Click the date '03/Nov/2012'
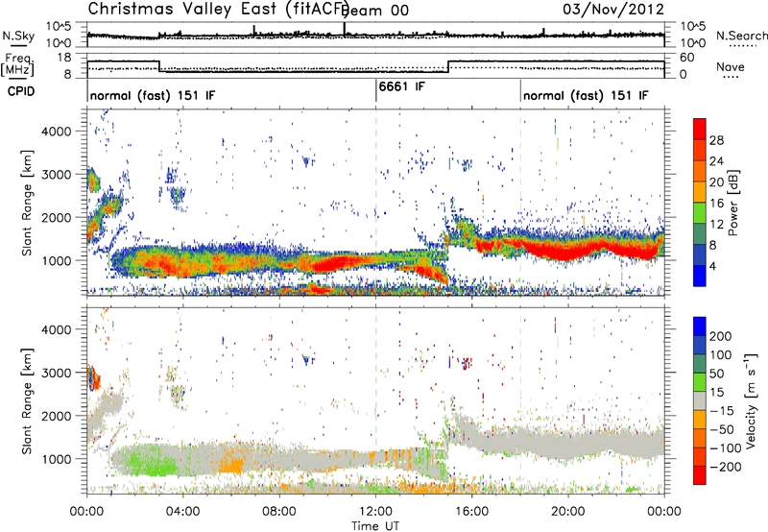The height and width of the screenshot is (532, 768). [x=613, y=10]
